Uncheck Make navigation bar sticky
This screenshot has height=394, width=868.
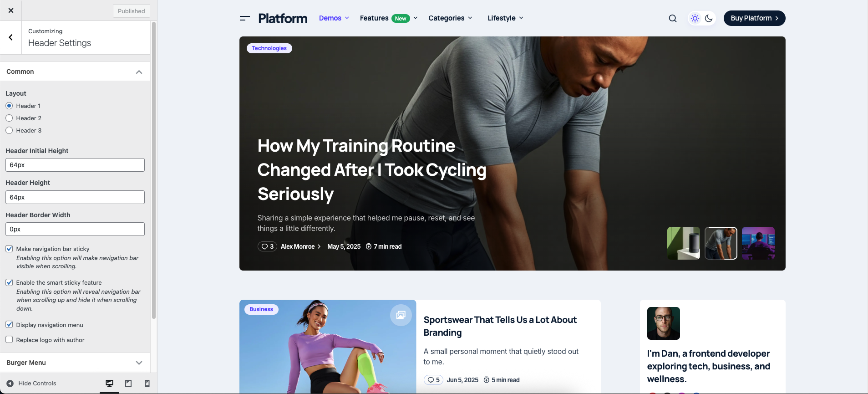tap(9, 249)
